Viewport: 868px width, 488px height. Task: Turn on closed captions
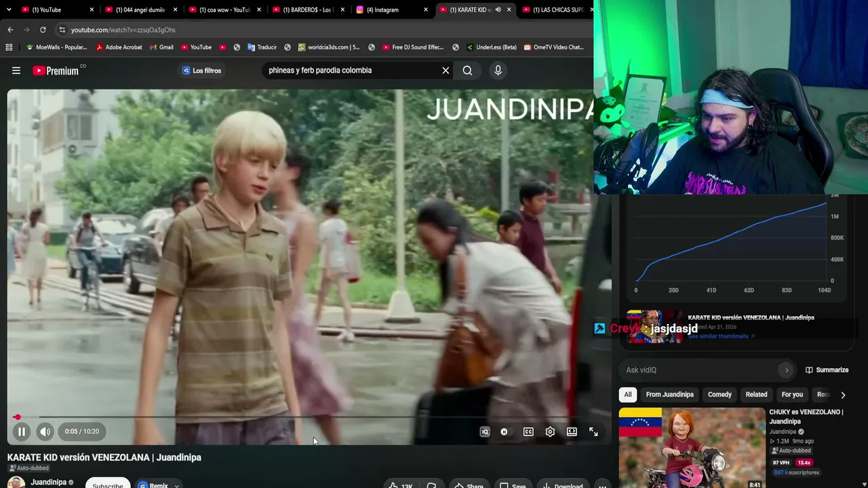pos(528,432)
